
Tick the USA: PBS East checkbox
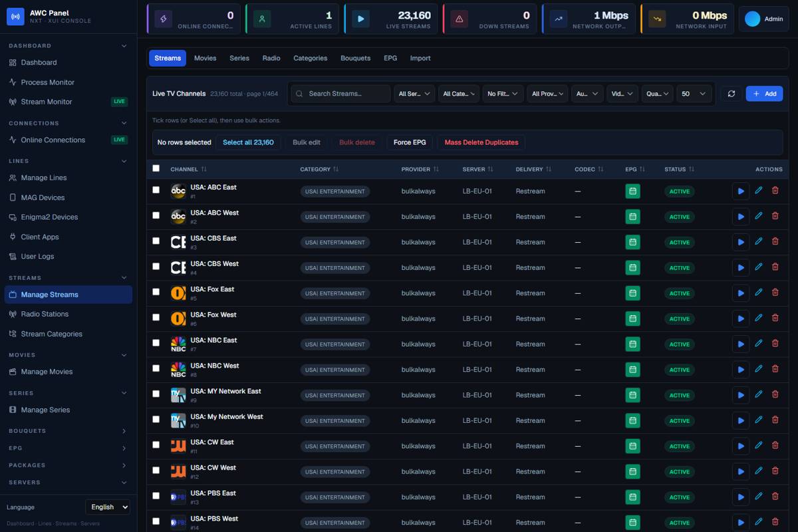156,495
